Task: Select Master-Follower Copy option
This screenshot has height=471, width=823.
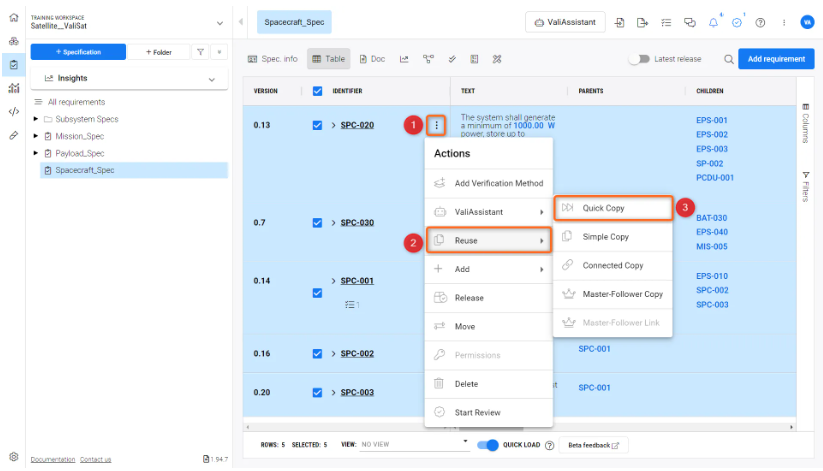Action: [x=613, y=294]
